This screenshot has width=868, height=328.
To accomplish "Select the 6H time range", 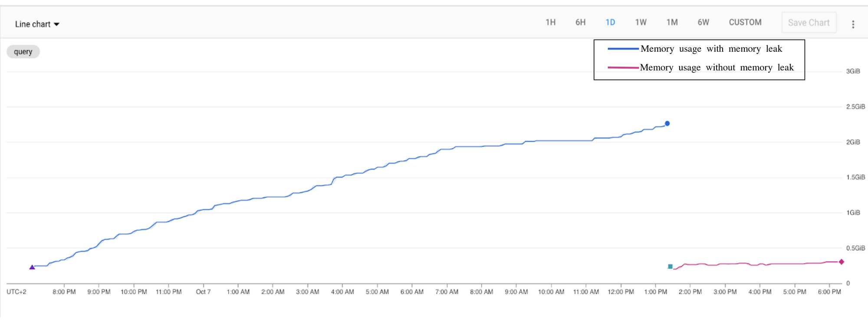I will pyautogui.click(x=580, y=23).
